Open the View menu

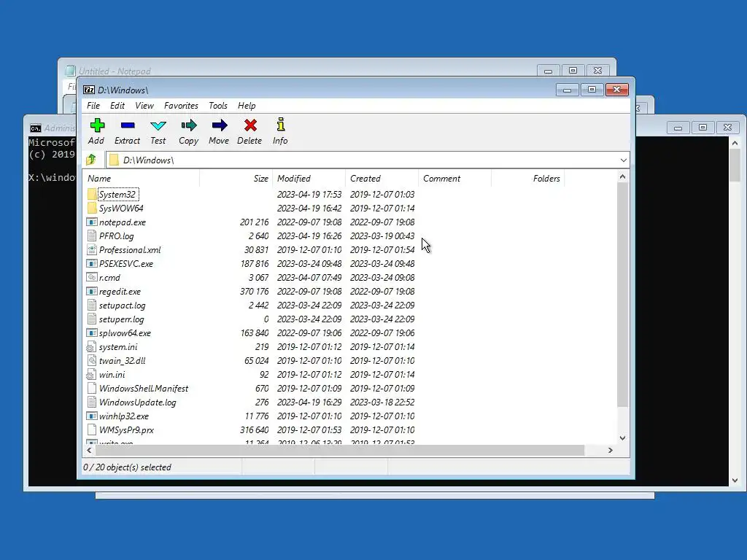(144, 106)
